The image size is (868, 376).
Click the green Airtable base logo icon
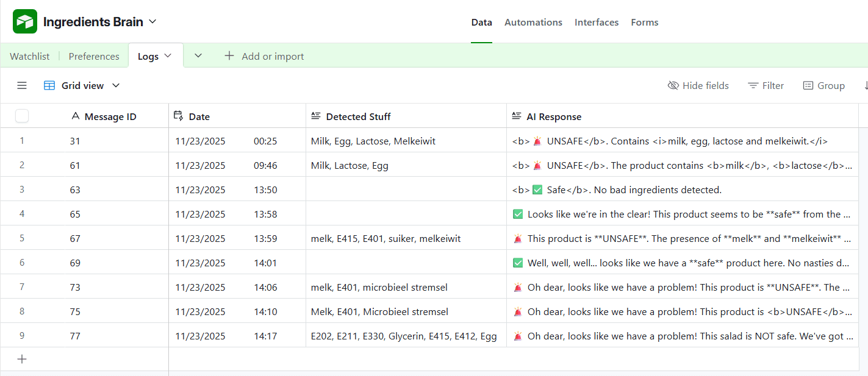pos(25,22)
